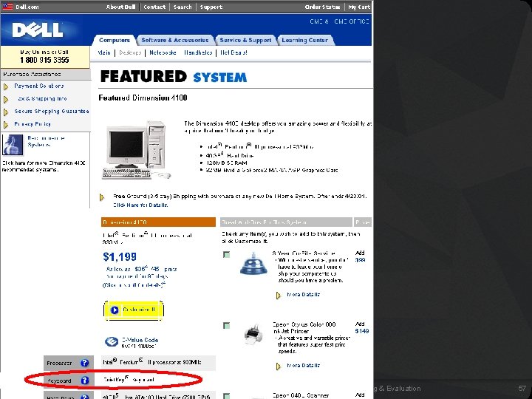Open the Secure Shopping Guarantee link

point(52,112)
